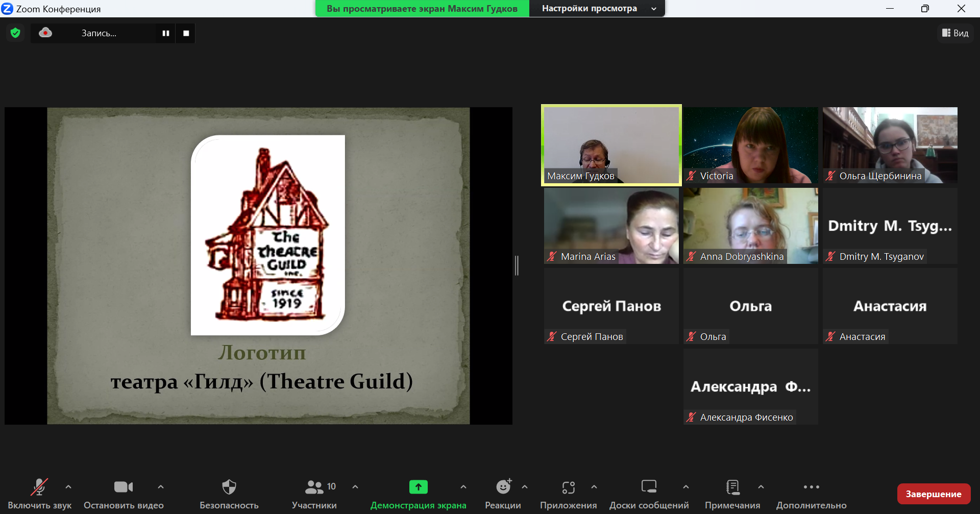This screenshot has width=980, height=514.
Task: Click the cloud recording indicator icon
Action: pos(45,33)
